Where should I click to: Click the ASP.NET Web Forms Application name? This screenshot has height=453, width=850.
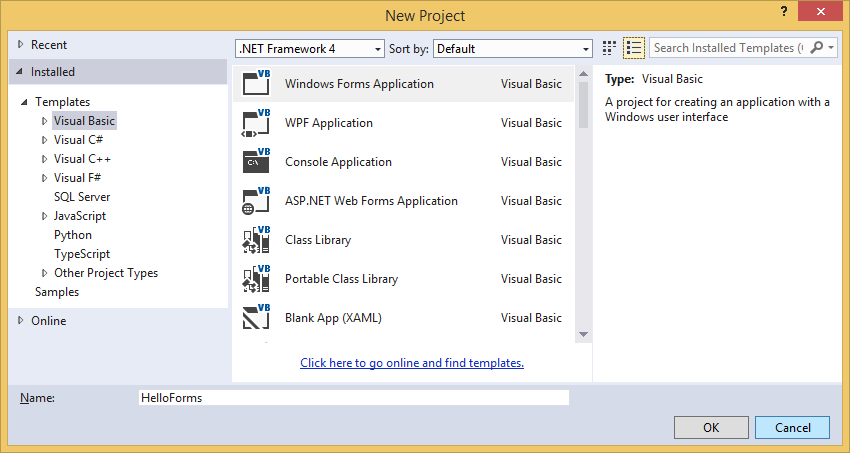371,200
